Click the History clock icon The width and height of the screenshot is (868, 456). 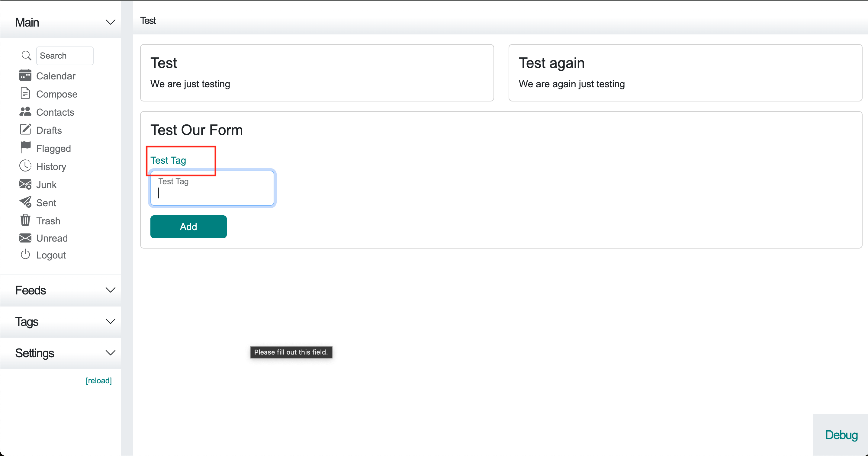tap(25, 166)
